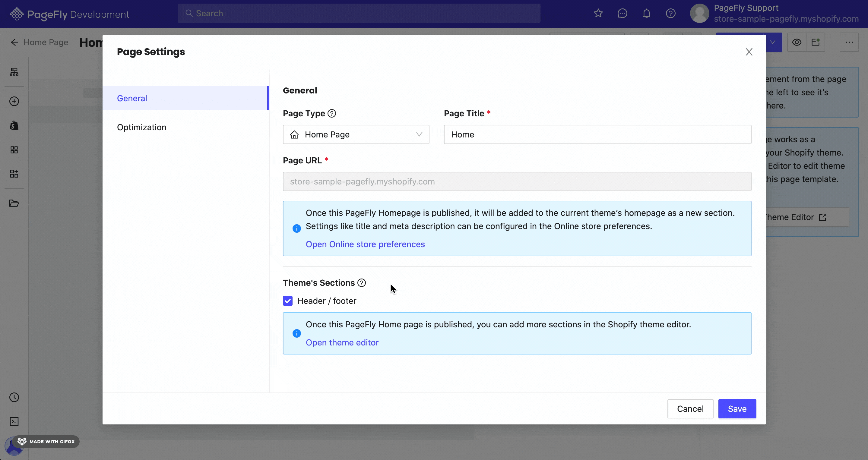Click the Page Type help icon

tap(331, 113)
